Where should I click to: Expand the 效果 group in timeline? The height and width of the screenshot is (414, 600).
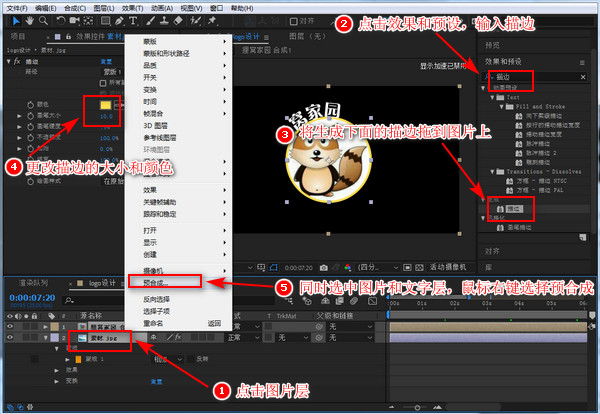57,370
